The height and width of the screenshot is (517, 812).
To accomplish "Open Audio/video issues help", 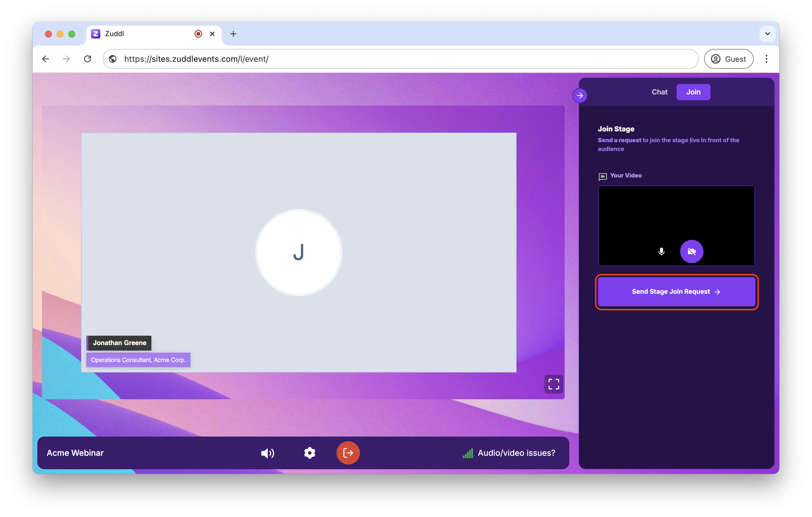I will point(516,453).
